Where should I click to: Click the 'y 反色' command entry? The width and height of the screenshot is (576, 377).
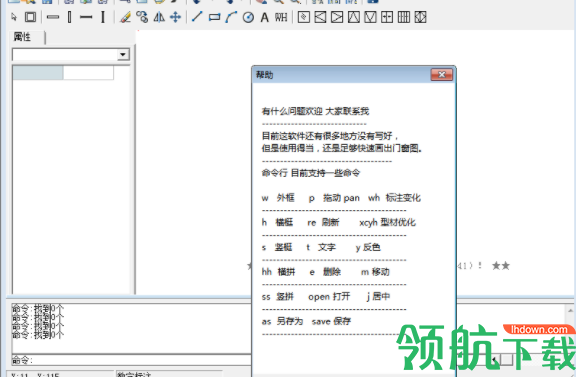pyautogui.click(x=368, y=247)
